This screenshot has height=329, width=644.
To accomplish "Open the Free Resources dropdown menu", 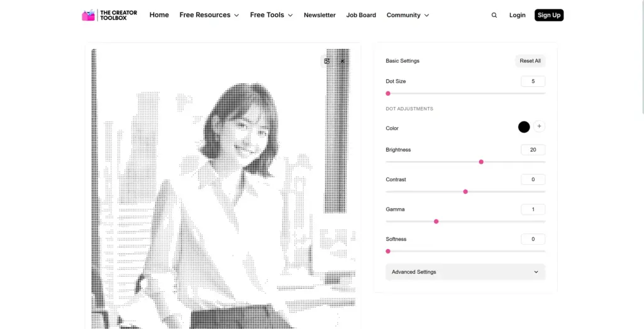I will pyautogui.click(x=209, y=15).
